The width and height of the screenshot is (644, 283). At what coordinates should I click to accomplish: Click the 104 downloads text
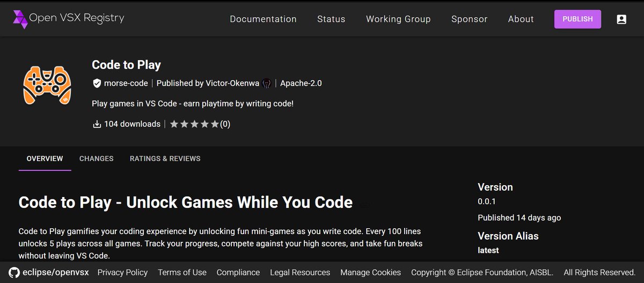coord(132,124)
